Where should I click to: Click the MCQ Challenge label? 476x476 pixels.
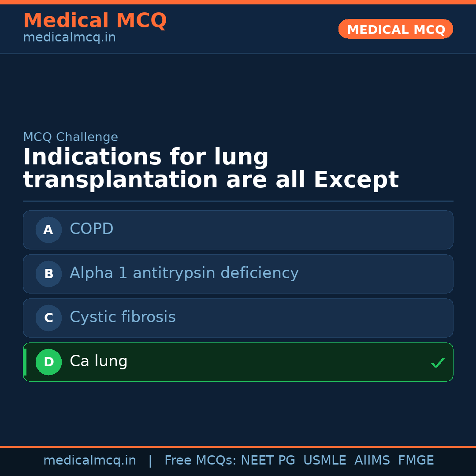click(x=71, y=138)
